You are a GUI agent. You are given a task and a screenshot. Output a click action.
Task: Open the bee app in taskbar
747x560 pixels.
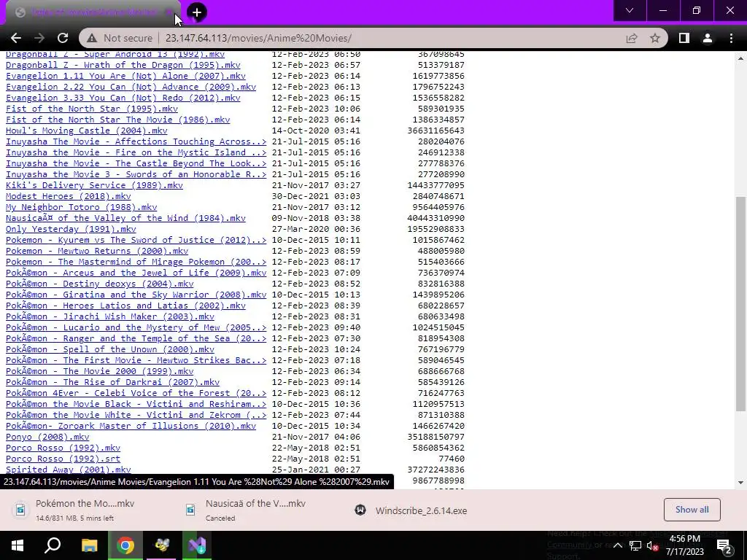161,545
